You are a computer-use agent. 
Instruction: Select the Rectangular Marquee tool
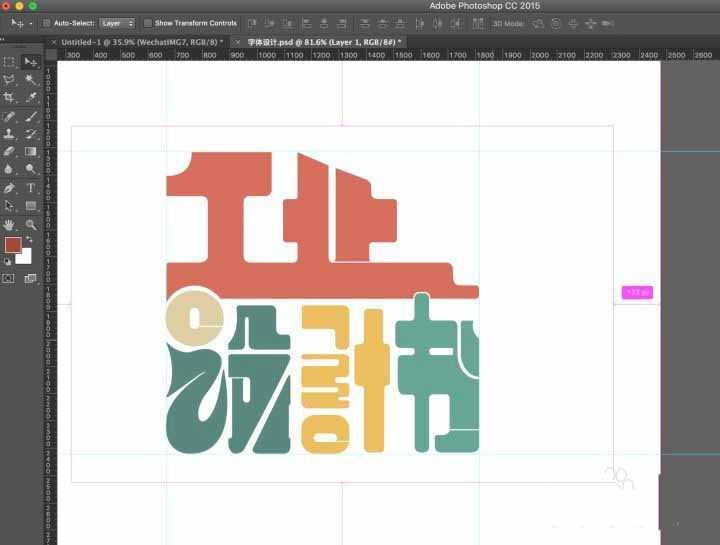tap(9, 62)
